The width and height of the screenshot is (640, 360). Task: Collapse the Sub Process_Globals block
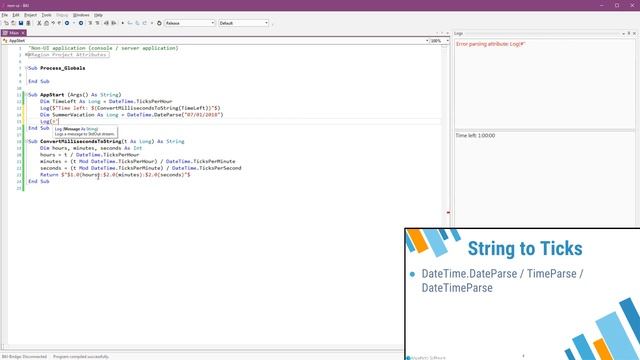(27, 68)
